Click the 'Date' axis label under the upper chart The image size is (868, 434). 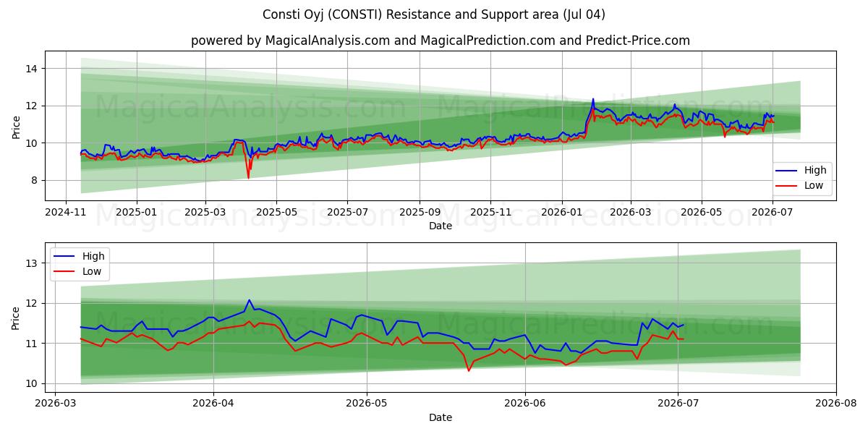[441, 226]
